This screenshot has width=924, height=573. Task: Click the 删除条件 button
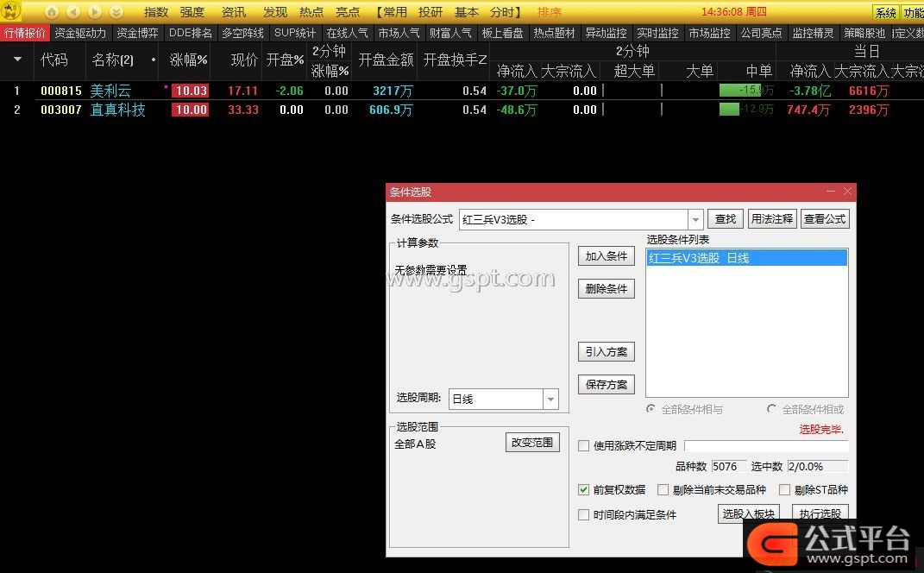607,289
